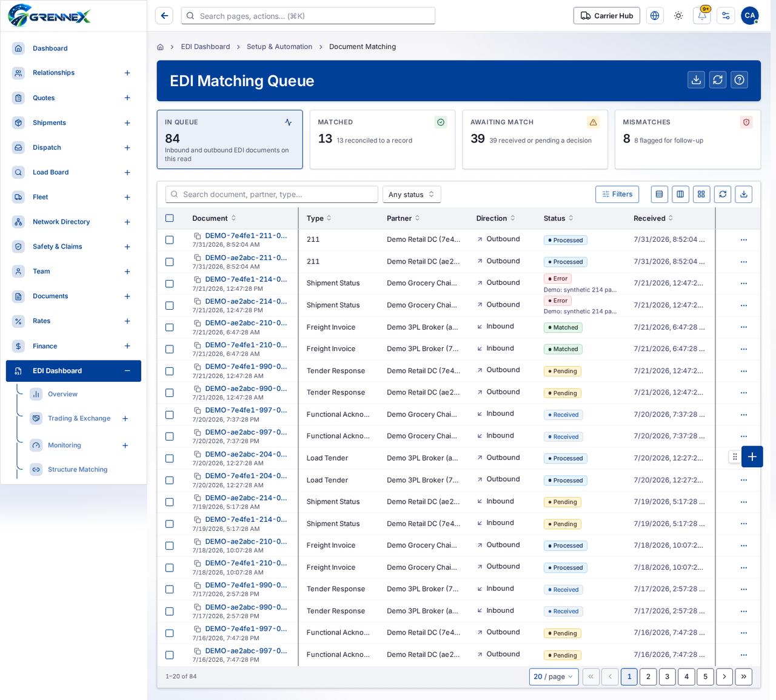Switch to the grid card view icon
Viewport: 776px width, 700px height.
[x=701, y=194]
